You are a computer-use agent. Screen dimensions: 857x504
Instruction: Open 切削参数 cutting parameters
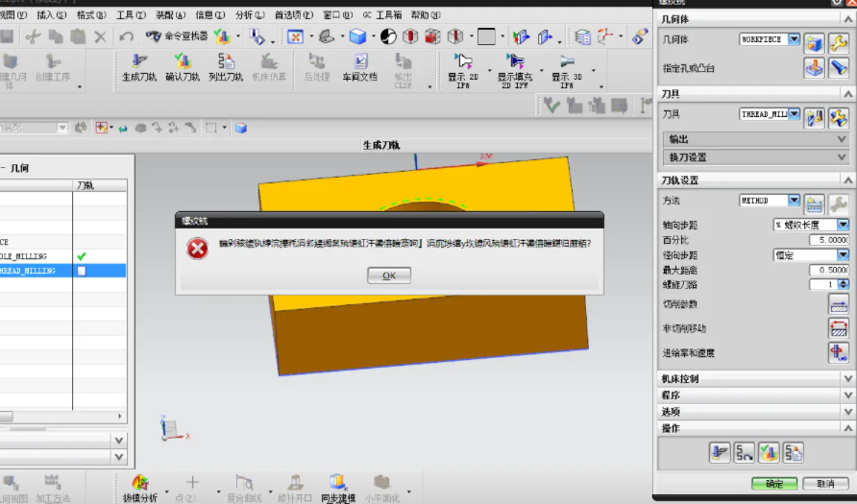click(838, 304)
